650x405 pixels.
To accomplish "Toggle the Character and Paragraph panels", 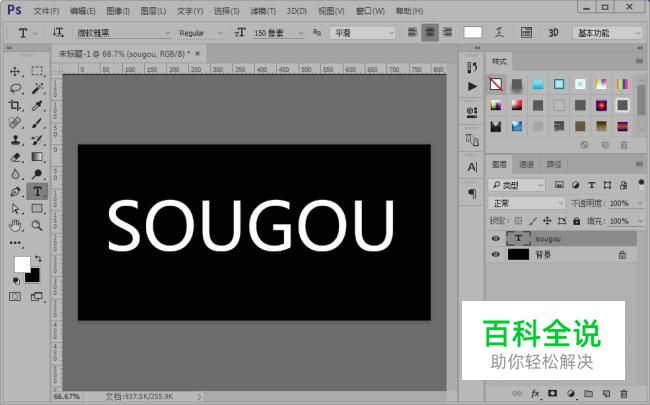I will pos(526,32).
